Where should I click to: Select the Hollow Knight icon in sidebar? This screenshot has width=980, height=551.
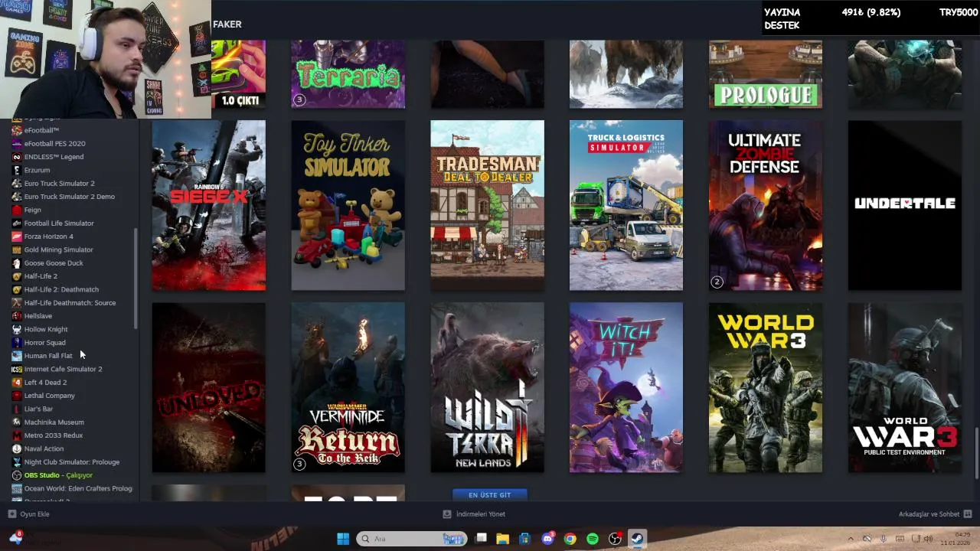pyautogui.click(x=17, y=329)
